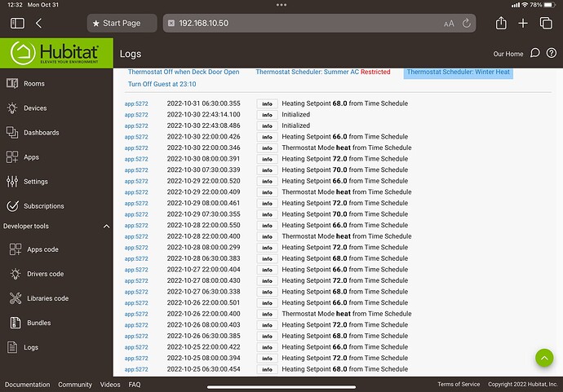Open the Rooms sidebar section
This screenshot has width=563, height=392.
33,83
